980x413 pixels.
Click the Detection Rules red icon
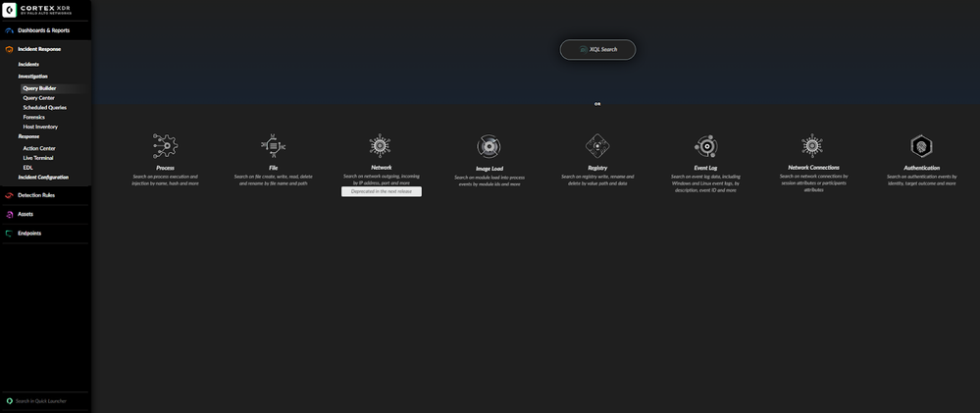(x=10, y=195)
